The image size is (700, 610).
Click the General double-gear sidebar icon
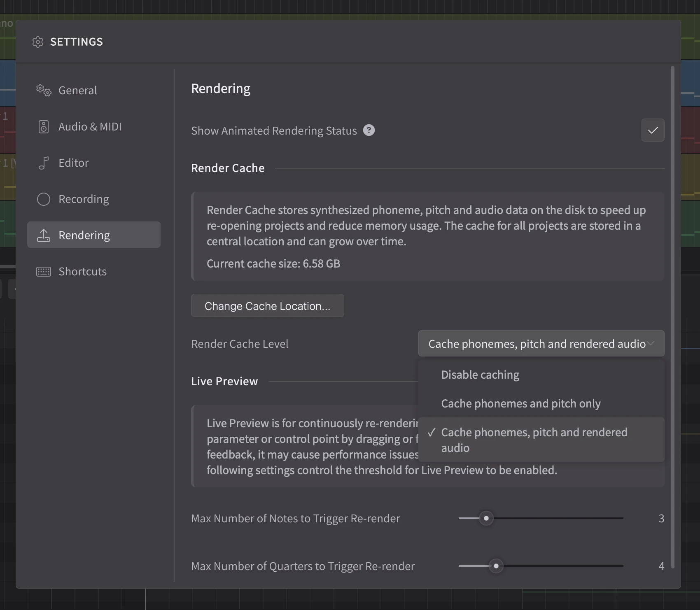click(44, 90)
